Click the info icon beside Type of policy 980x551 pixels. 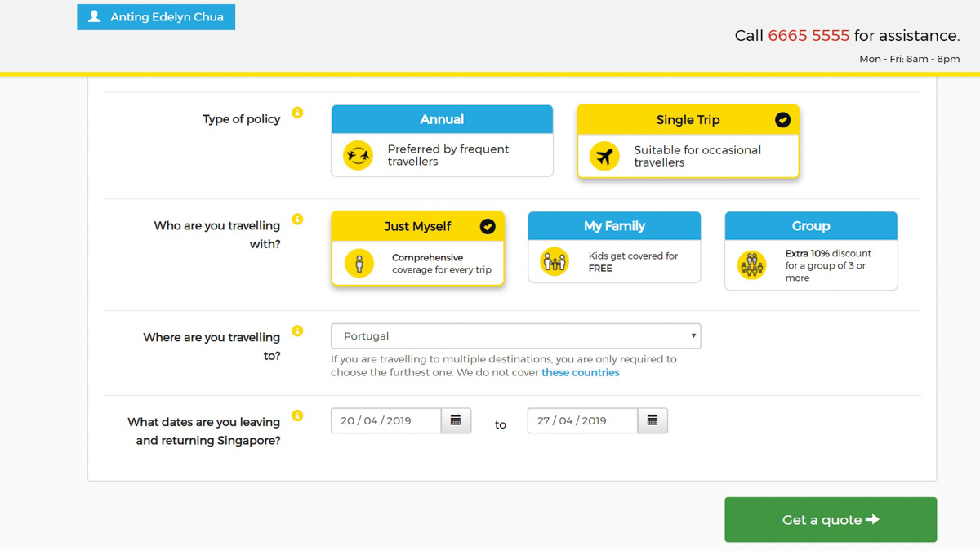pyautogui.click(x=297, y=113)
